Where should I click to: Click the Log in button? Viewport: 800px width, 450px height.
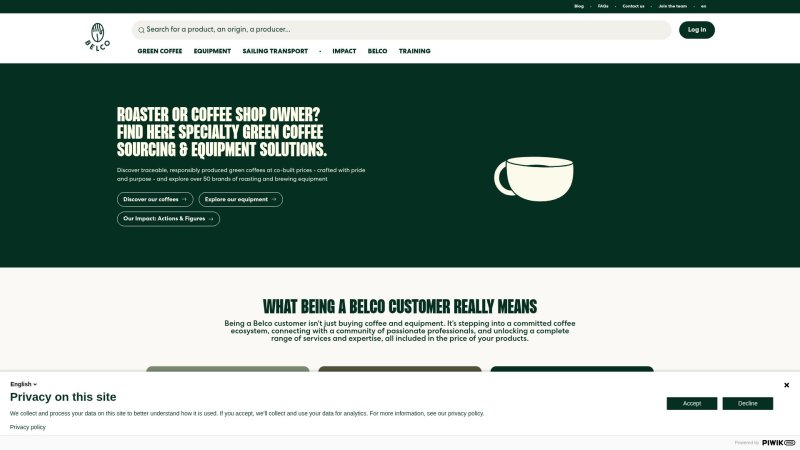pos(696,30)
